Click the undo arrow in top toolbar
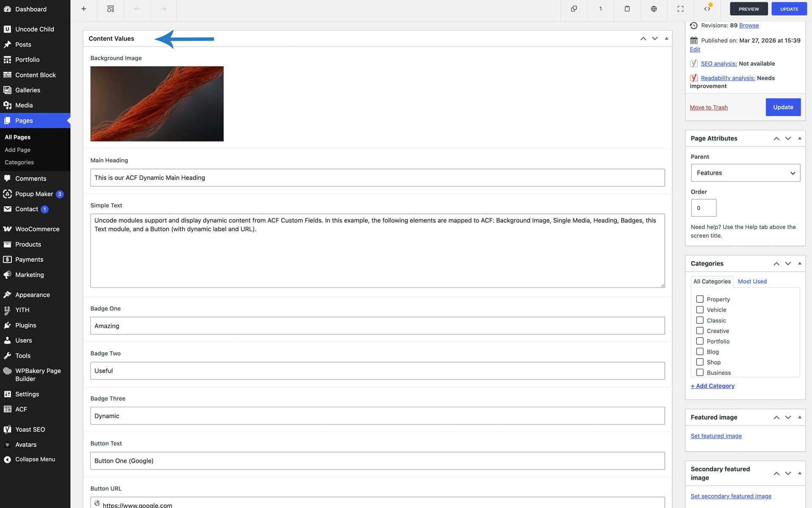 click(x=137, y=9)
